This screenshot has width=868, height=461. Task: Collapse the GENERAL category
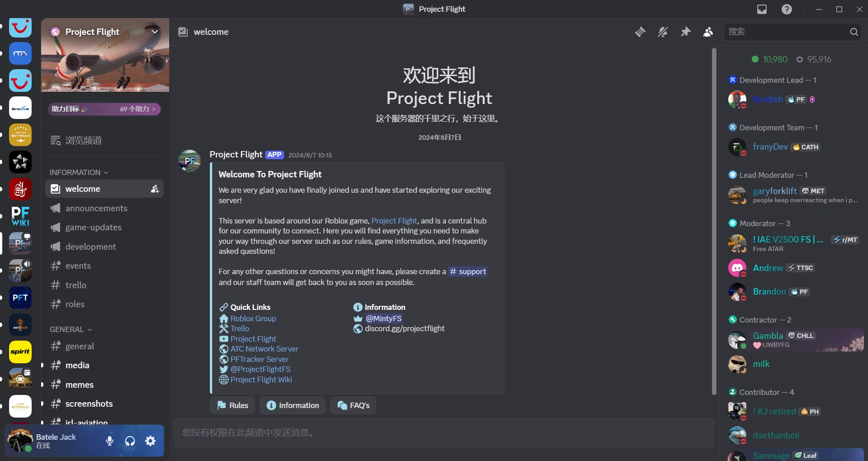[x=71, y=329]
